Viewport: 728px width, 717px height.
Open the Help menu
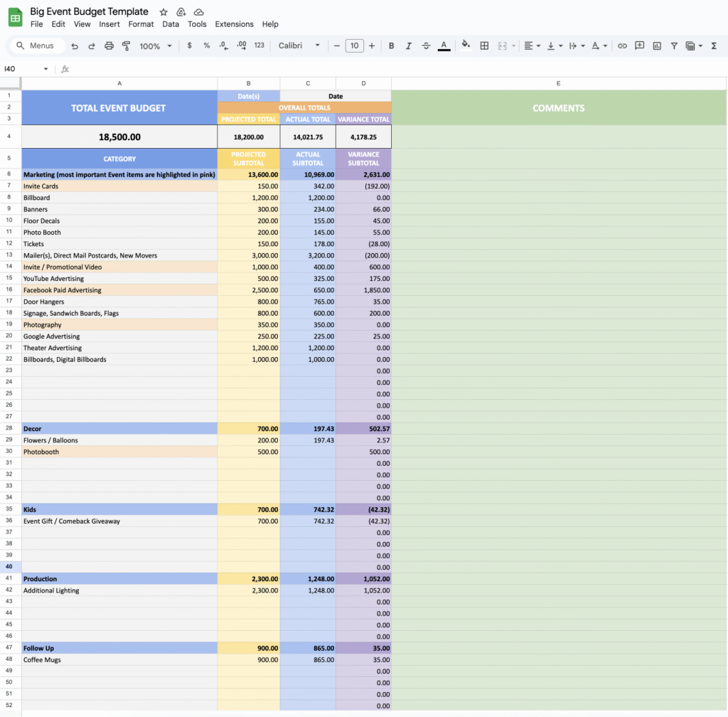tap(269, 24)
